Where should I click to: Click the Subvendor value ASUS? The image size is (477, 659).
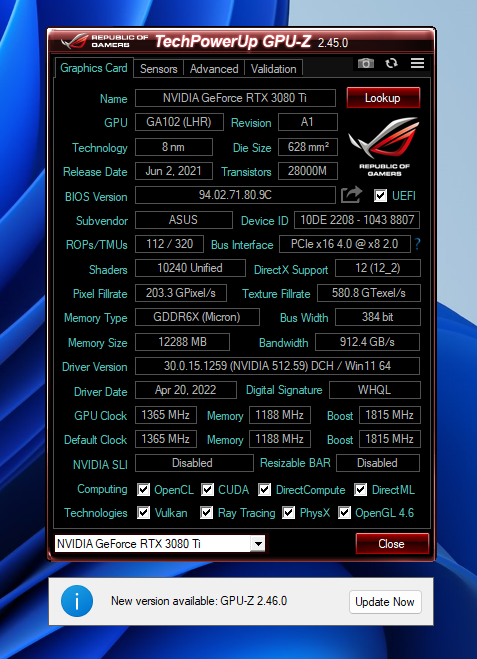(x=184, y=220)
